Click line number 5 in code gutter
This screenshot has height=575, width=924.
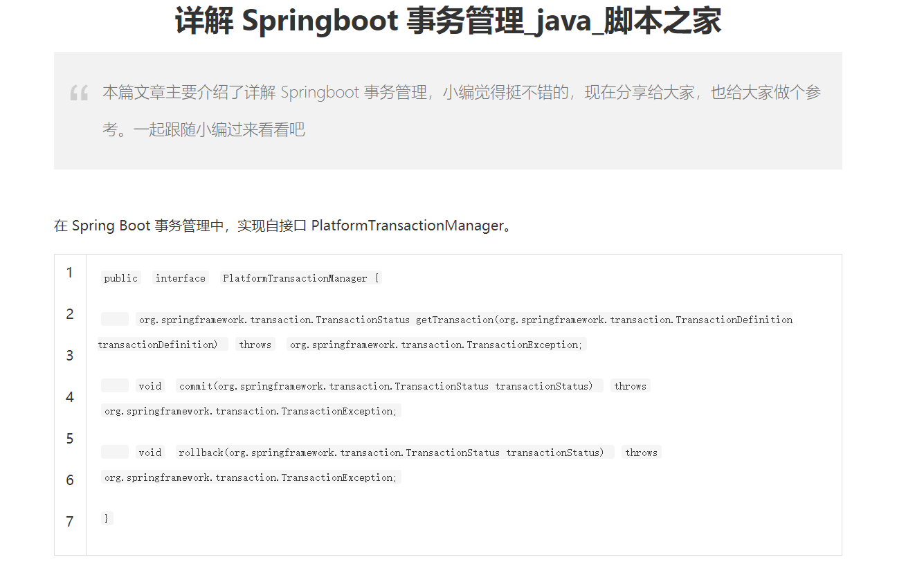70,439
